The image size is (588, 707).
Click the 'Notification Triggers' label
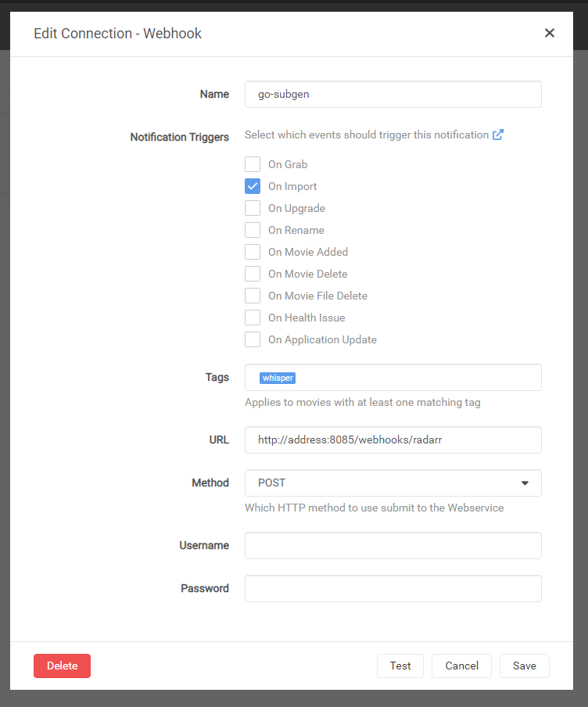(x=180, y=137)
